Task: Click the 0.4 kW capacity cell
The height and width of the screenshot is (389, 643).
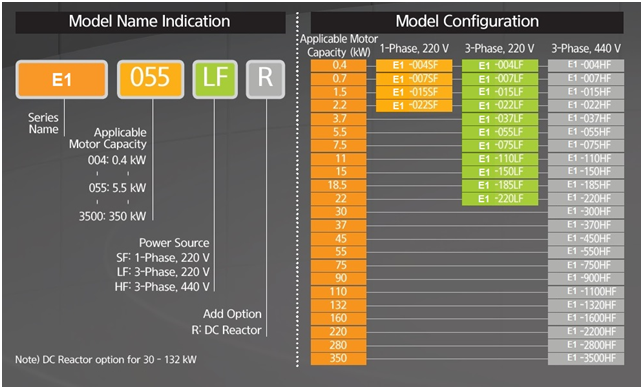Action: pos(339,65)
